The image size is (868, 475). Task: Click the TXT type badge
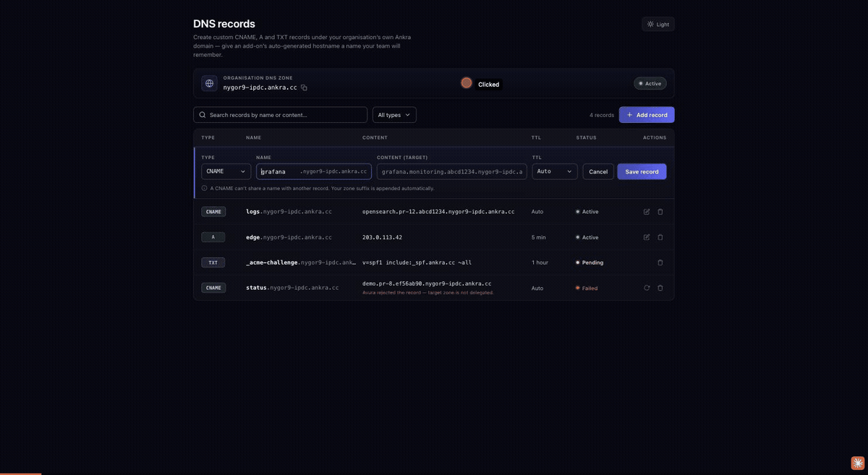coord(213,262)
